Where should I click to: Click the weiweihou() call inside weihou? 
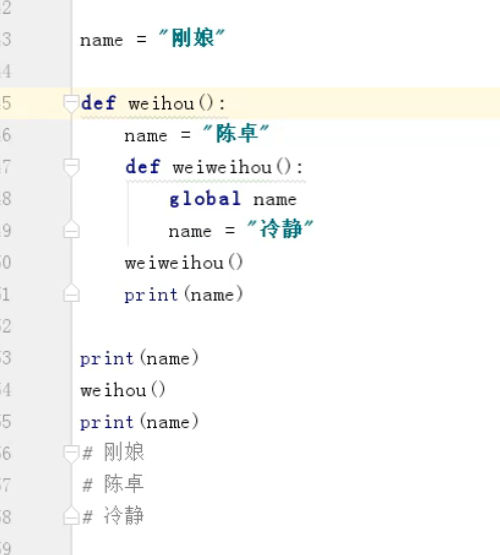pos(184,263)
